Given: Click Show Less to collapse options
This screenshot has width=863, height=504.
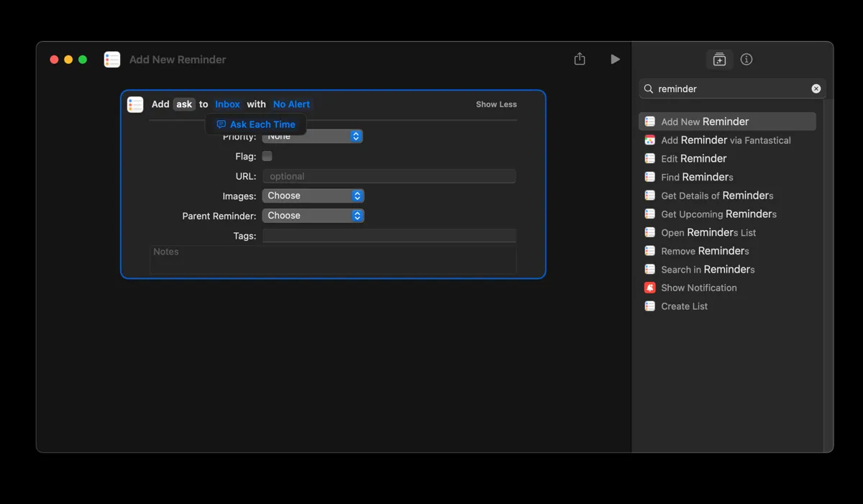Looking at the screenshot, I should point(496,104).
